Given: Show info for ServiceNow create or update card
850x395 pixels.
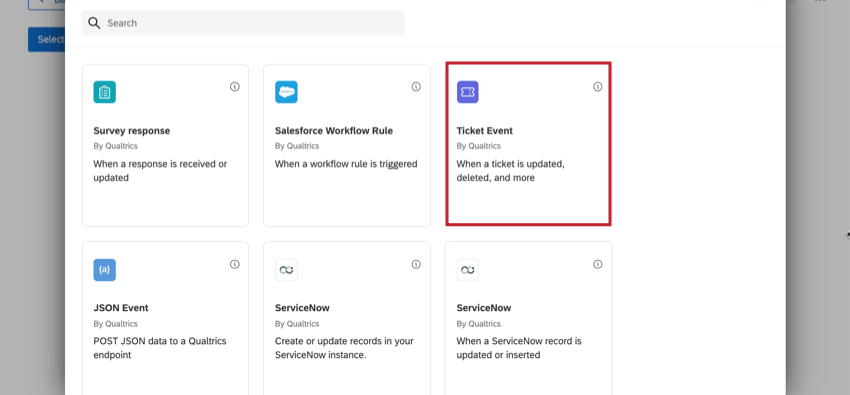Looking at the screenshot, I should pyautogui.click(x=416, y=264).
